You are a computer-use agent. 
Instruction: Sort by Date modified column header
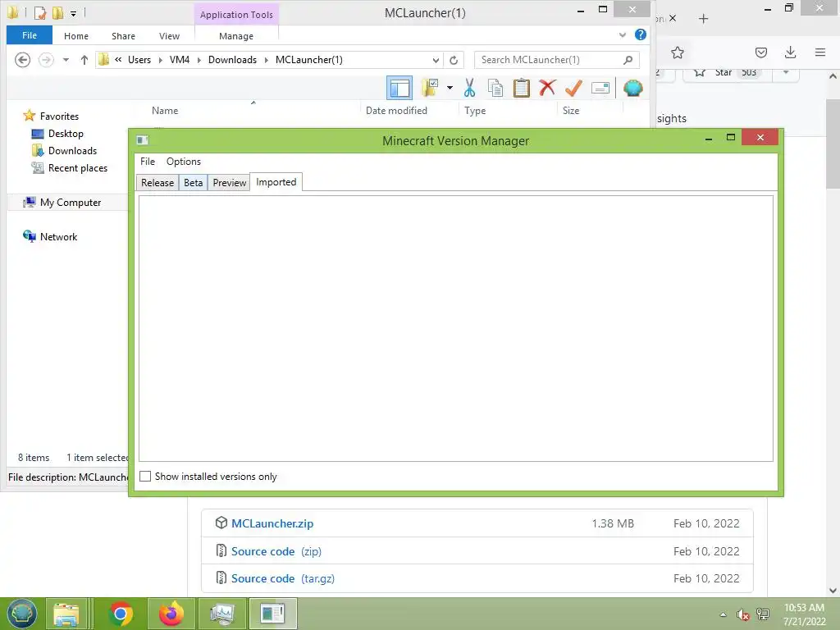(396, 111)
